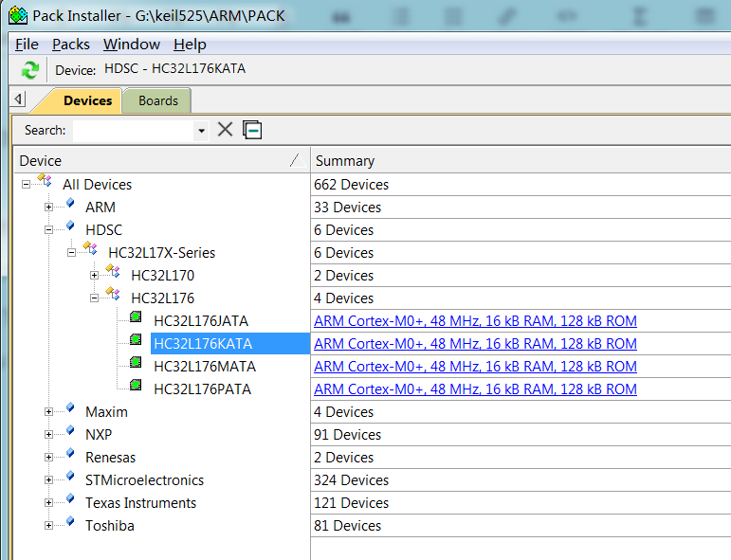Collapse the HDSC vendor node
Image resolution: width=731 pixels, height=560 pixels.
click(48, 229)
